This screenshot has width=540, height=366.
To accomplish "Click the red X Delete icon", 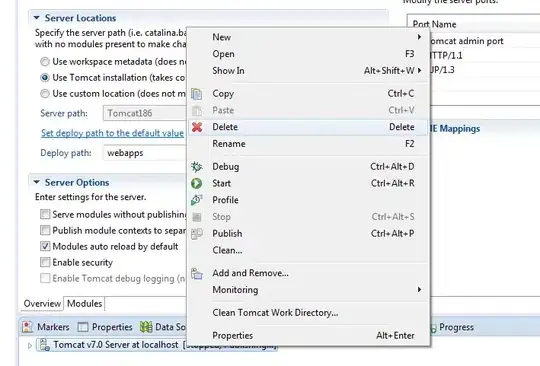I will [197, 127].
